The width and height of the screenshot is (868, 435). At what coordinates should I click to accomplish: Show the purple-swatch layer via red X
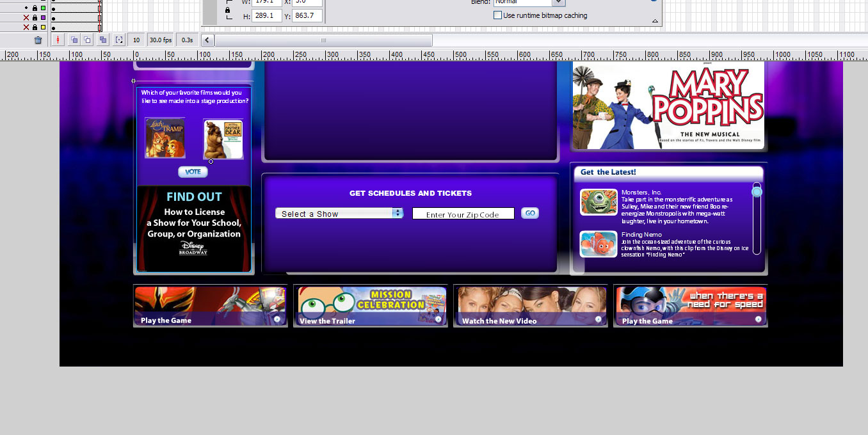[x=26, y=18]
